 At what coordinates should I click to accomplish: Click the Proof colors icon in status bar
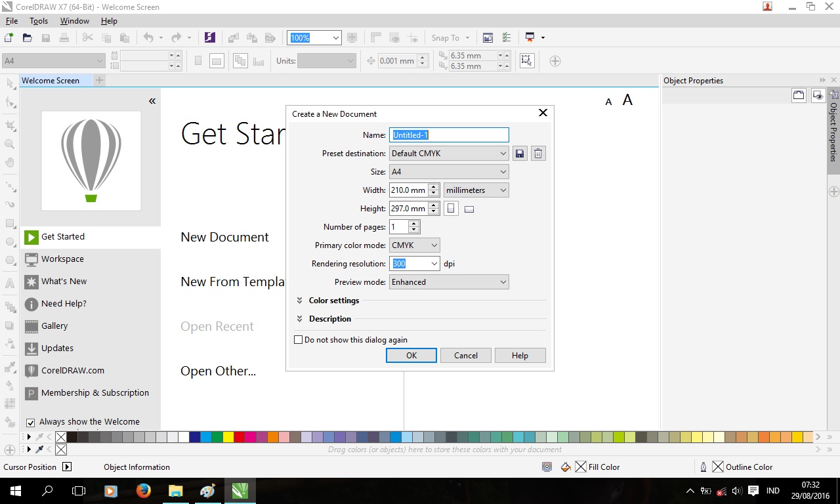coord(547,467)
